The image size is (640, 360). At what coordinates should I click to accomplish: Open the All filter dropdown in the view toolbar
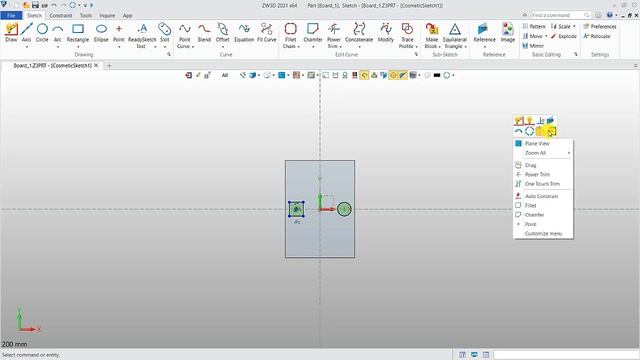tap(225, 75)
